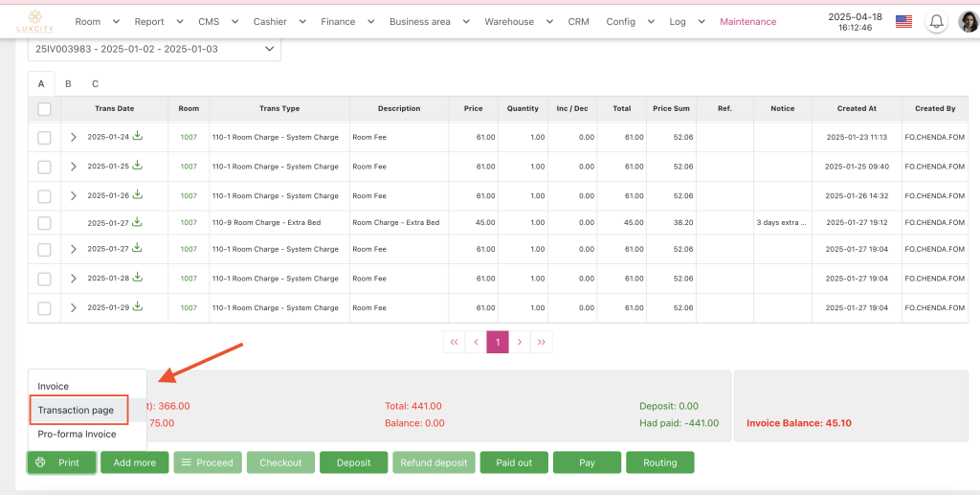Select the Extra Bed row checkbox
980x495 pixels.
(x=44, y=223)
